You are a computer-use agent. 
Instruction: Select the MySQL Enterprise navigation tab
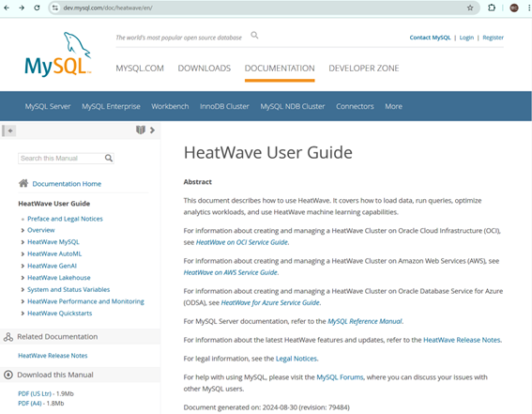point(111,107)
